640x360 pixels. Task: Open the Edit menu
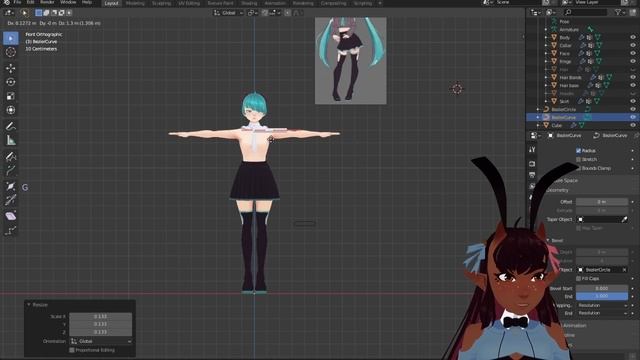31,2
